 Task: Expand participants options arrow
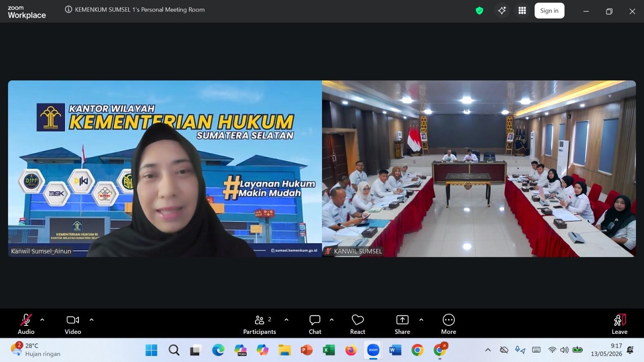tap(286, 320)
